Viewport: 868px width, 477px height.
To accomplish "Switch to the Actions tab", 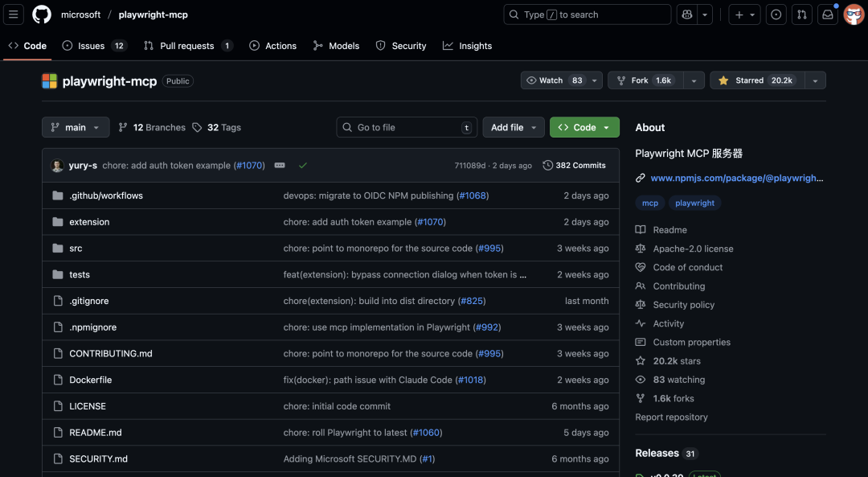I will tap(273, 46).
